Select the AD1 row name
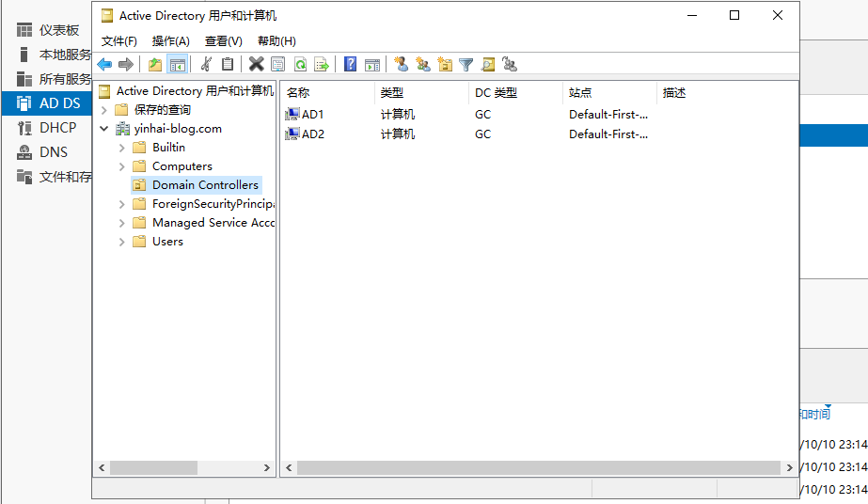The height and width of the screenshot is (504, 868). (312, 115)
